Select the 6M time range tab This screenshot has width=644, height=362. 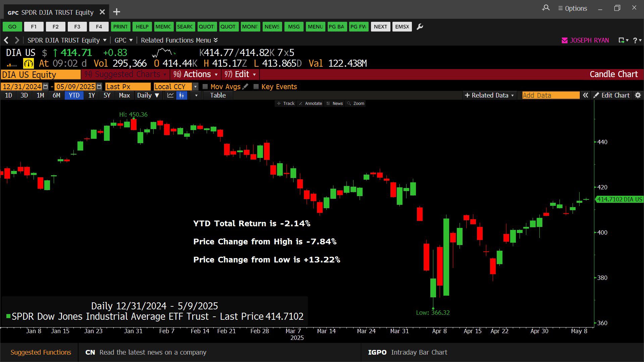56,96
